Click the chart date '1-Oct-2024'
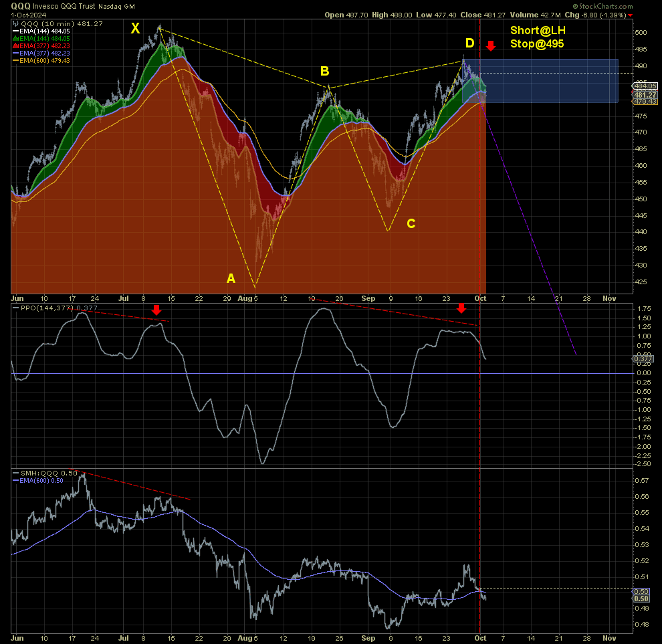This screenshot has height=644, width=662. (x=29, y=15)
